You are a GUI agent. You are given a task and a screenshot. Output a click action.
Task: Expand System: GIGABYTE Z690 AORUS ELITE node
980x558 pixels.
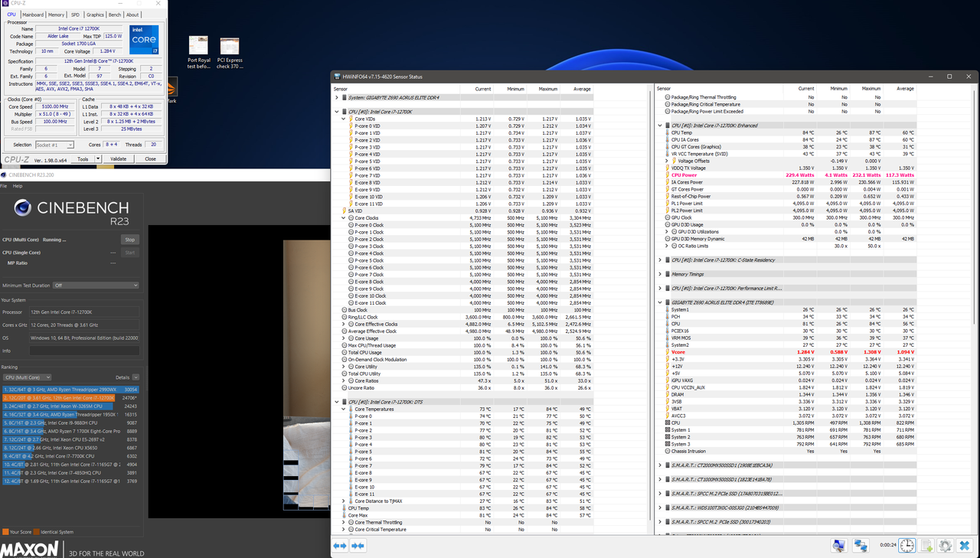click(x=337, y=97)
